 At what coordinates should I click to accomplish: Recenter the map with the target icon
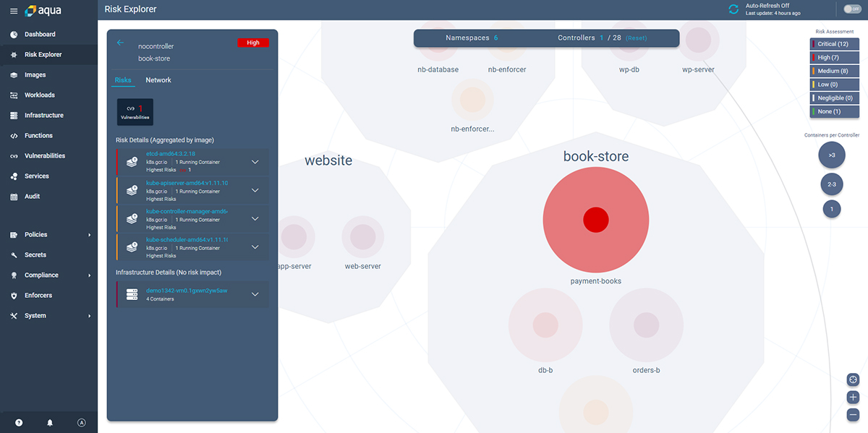coord(853,380)
